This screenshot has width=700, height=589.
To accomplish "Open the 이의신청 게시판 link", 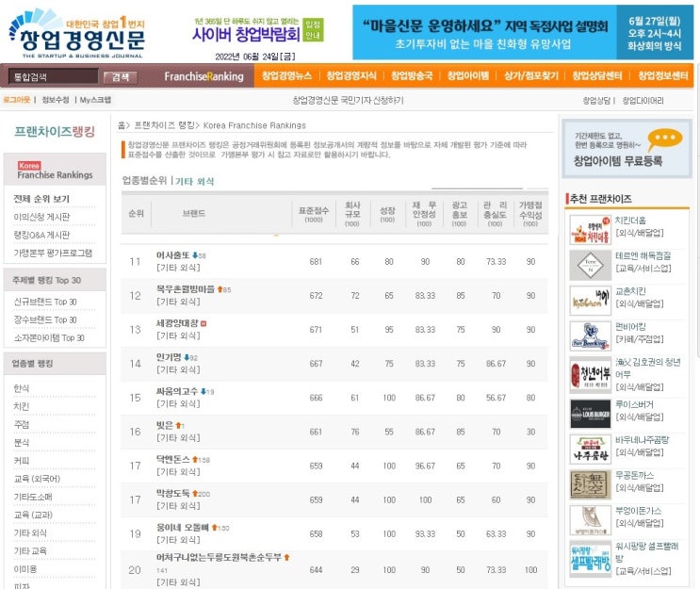I will click(41, 217).
